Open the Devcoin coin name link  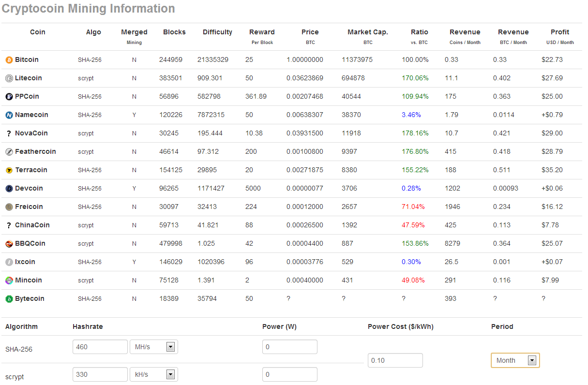(29, 188)
